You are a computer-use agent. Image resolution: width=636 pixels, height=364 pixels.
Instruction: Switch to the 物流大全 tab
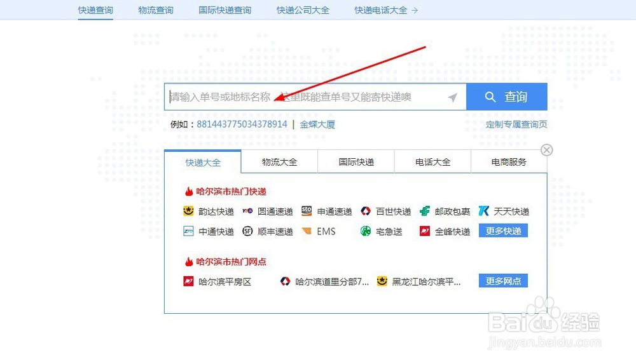tap(279, 162)
